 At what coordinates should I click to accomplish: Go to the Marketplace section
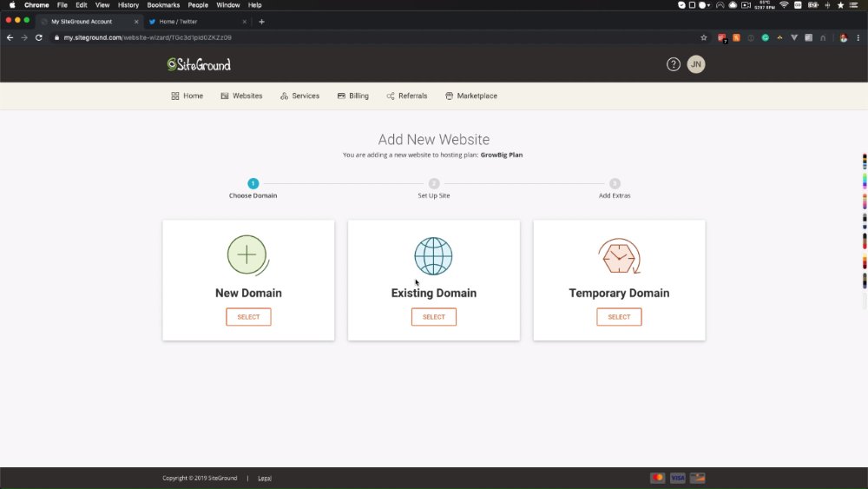[x=471, y=96]
